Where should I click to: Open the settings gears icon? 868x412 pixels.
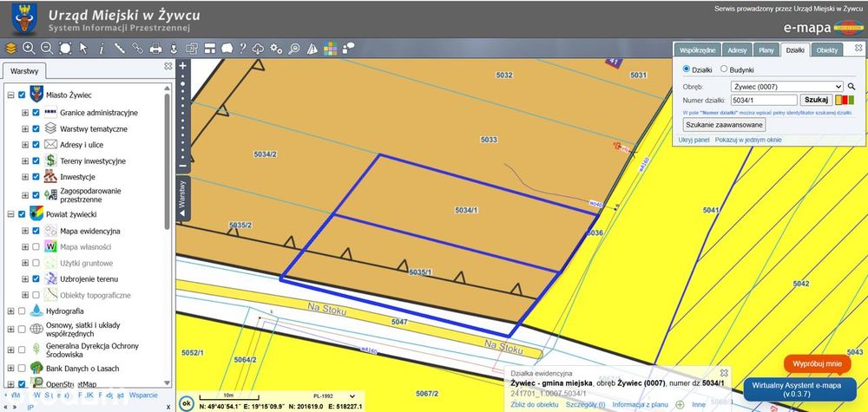tap(276, 48)
